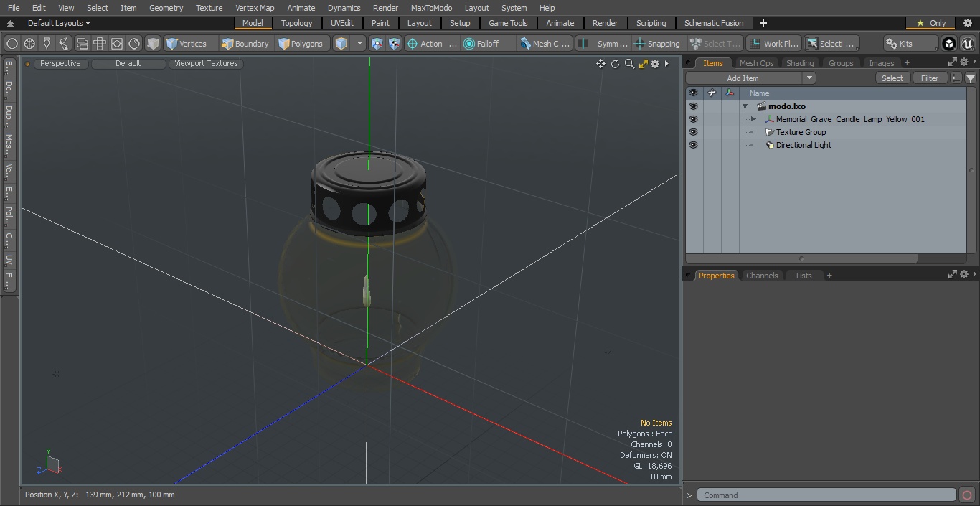Click the second cube-with-dot icon before Action

pyautogui.click(x=395, y=44)
